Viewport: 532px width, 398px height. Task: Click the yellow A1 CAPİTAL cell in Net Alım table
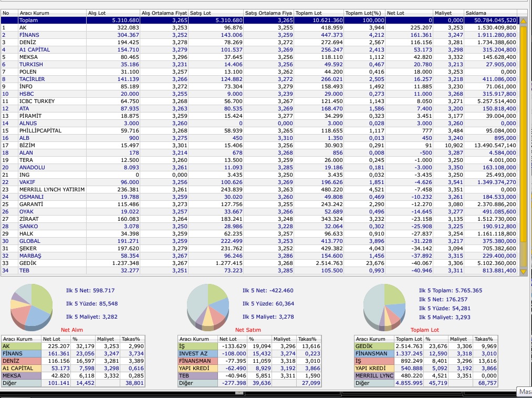(22, 369)
